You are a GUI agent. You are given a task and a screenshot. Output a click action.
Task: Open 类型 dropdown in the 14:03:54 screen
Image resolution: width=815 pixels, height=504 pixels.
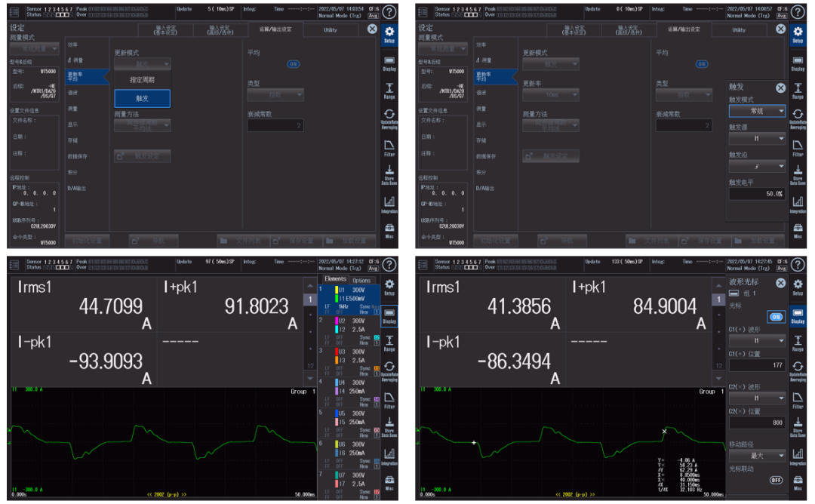point(275,94)
